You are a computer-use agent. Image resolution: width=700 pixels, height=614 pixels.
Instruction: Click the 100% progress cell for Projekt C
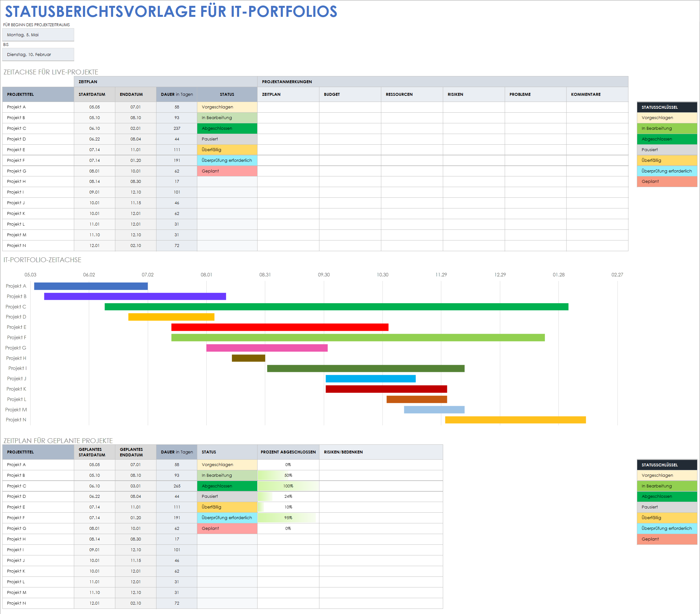coord(288,486)
